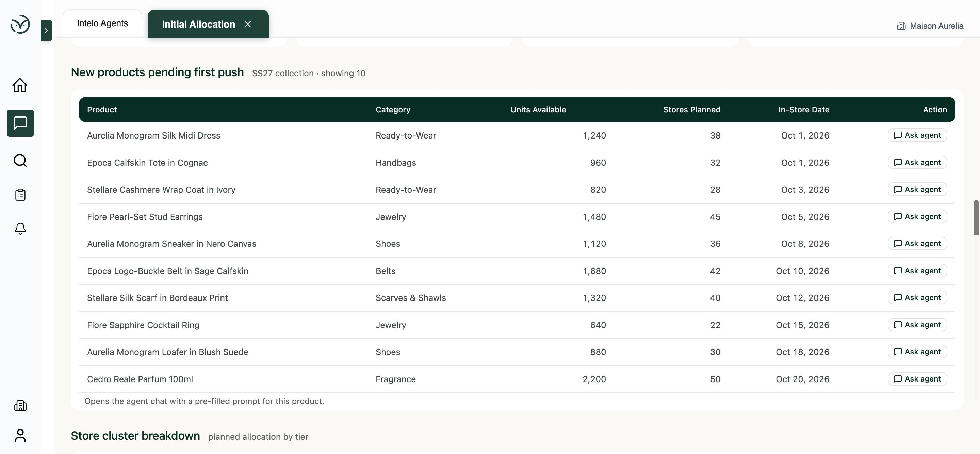Viewport: 980px width, 454px height.
Task: Ask agent about Fiore Pearl-Set Stud Earrings
Action: point(917,216)
